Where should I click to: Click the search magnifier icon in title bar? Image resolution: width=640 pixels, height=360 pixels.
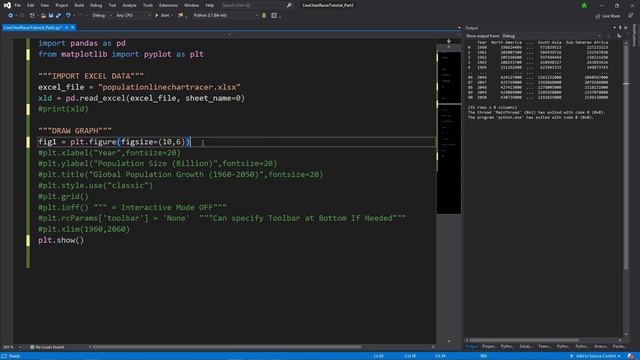click(x=289, y=5)
